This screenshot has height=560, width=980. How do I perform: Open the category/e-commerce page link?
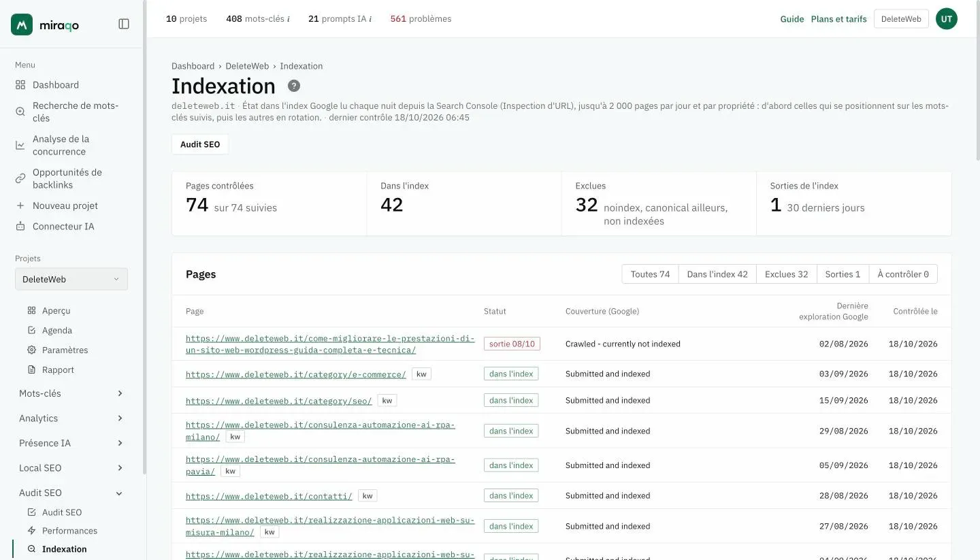click(296, 374)
